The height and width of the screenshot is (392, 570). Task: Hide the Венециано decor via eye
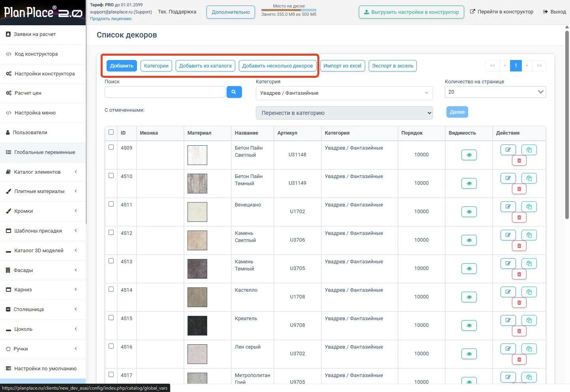(x=469, y=212)
